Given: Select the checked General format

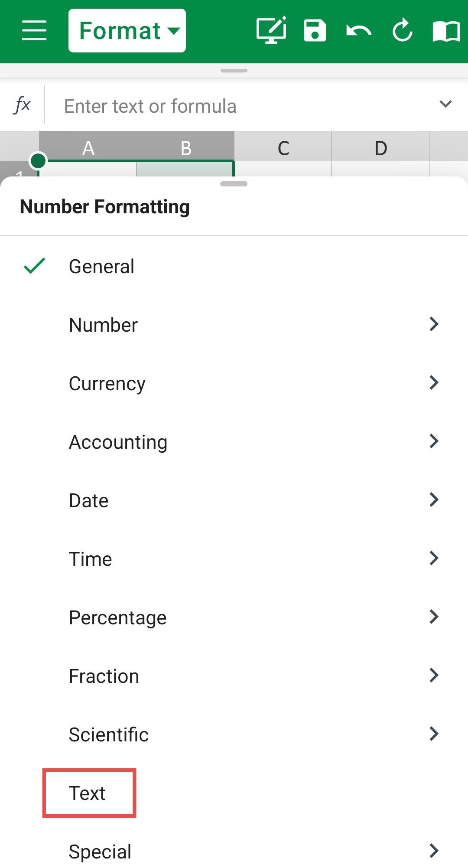Looking at the screenshot, I should (234, 266).
